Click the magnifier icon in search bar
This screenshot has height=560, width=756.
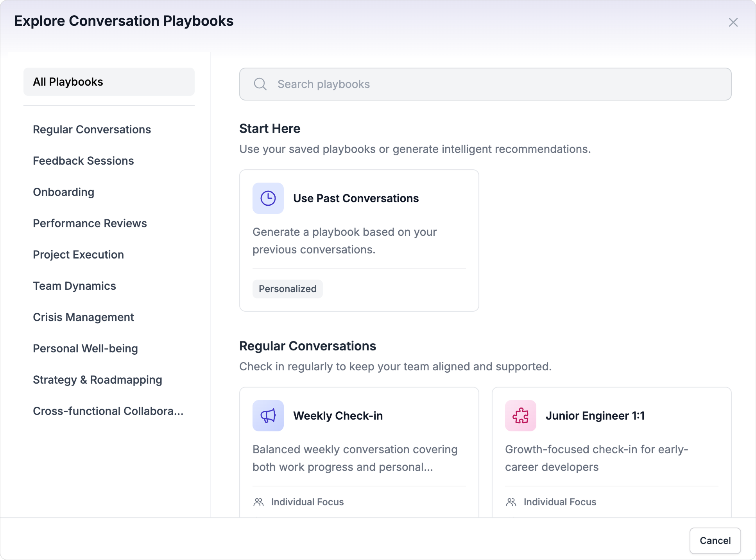(260, 84)
